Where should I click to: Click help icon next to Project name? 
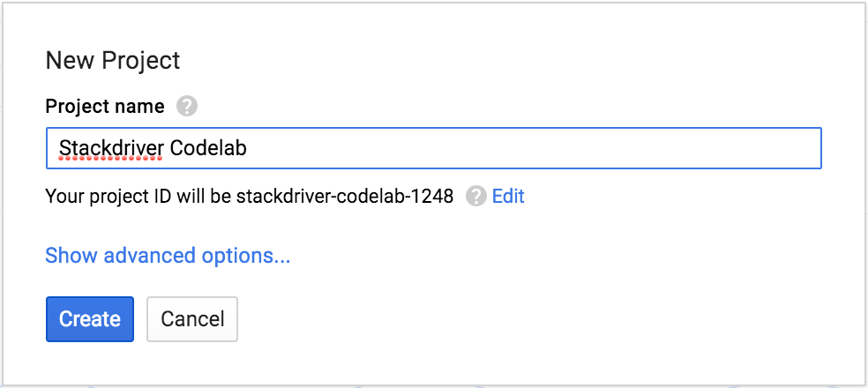click(186, 107)
